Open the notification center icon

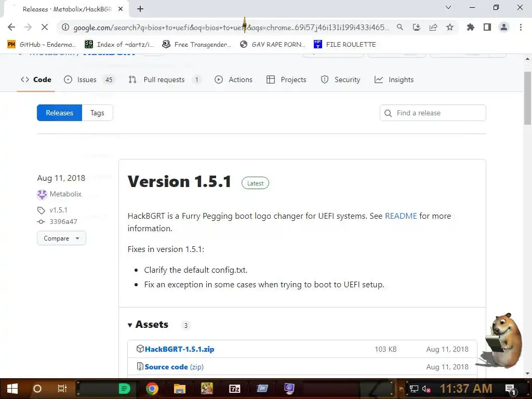click(511, 389)
